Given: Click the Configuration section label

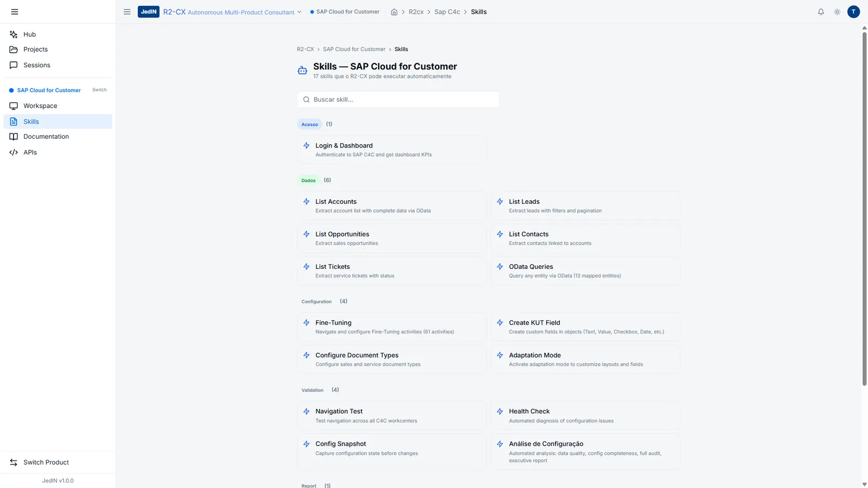Looking at the screenshot, I should [x=316, y=301].
